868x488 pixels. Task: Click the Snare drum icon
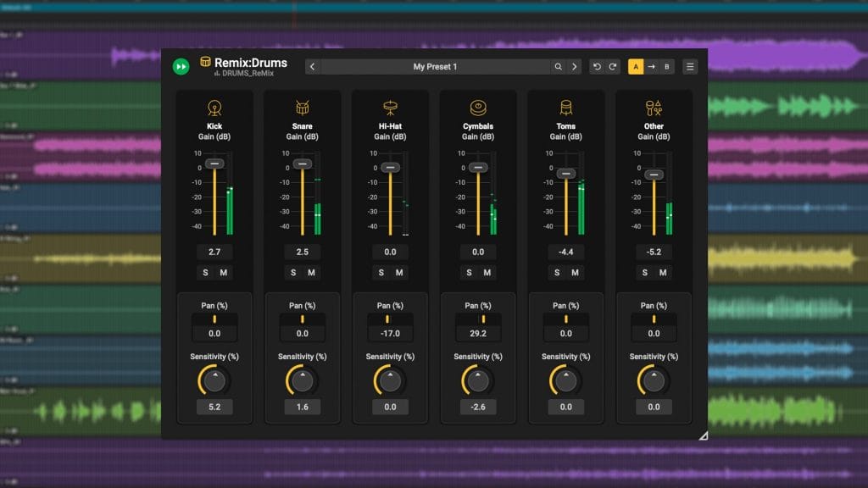303,108
